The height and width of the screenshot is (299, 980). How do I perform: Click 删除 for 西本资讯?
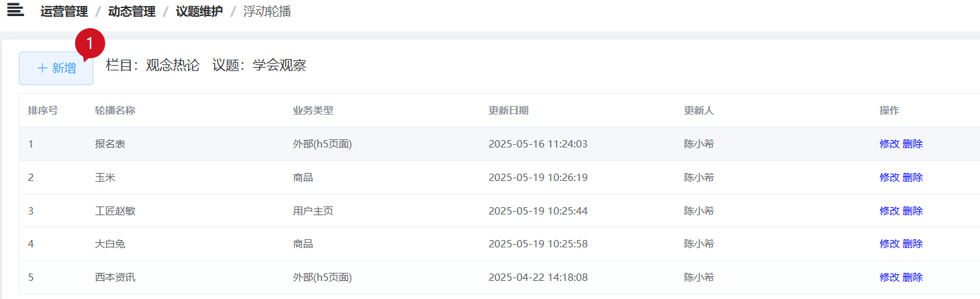[x=913, y=277]
